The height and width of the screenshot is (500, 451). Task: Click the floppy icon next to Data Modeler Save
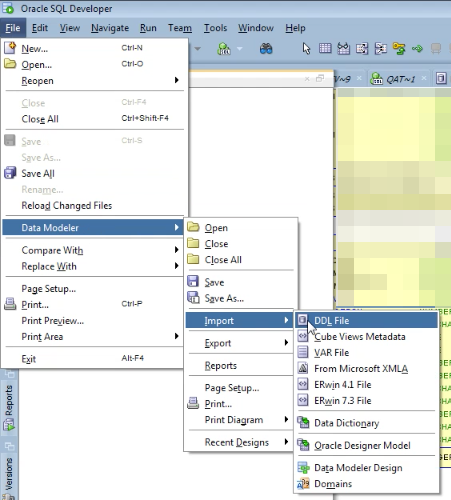[193, 282]
